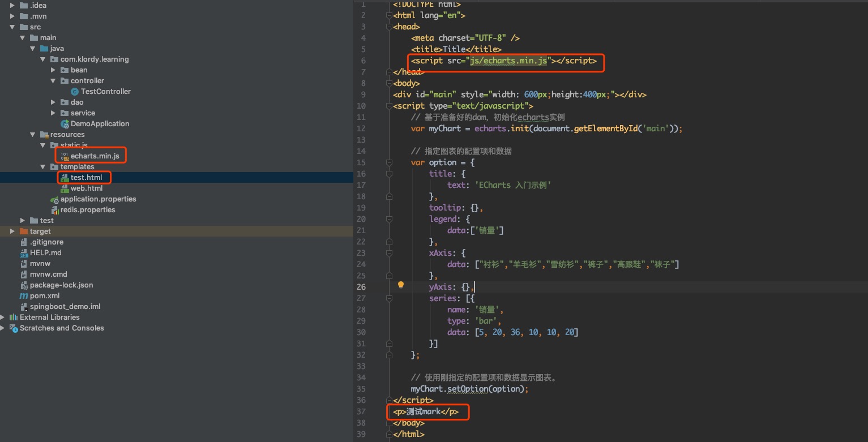Image resolution: width=868 pixels, height=442 pixels.
Task: Select test.html in the project tree
Action: point(86,178)
